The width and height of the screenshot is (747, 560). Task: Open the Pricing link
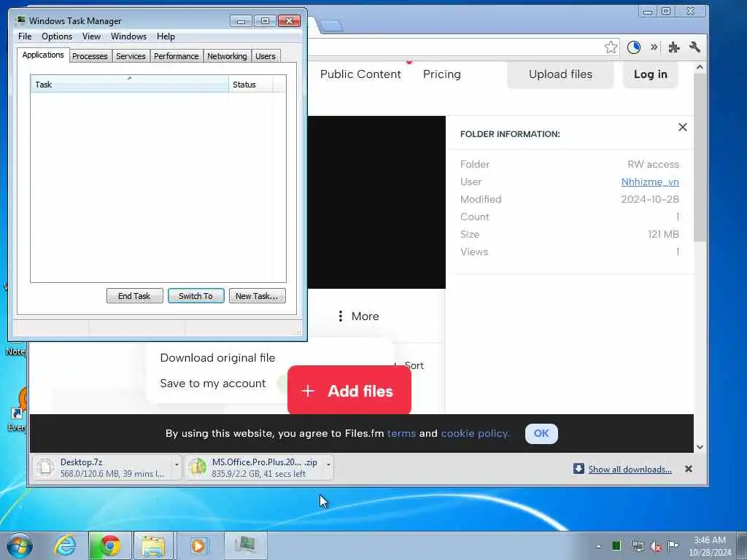pyautogui.click(x=441, y=74)
